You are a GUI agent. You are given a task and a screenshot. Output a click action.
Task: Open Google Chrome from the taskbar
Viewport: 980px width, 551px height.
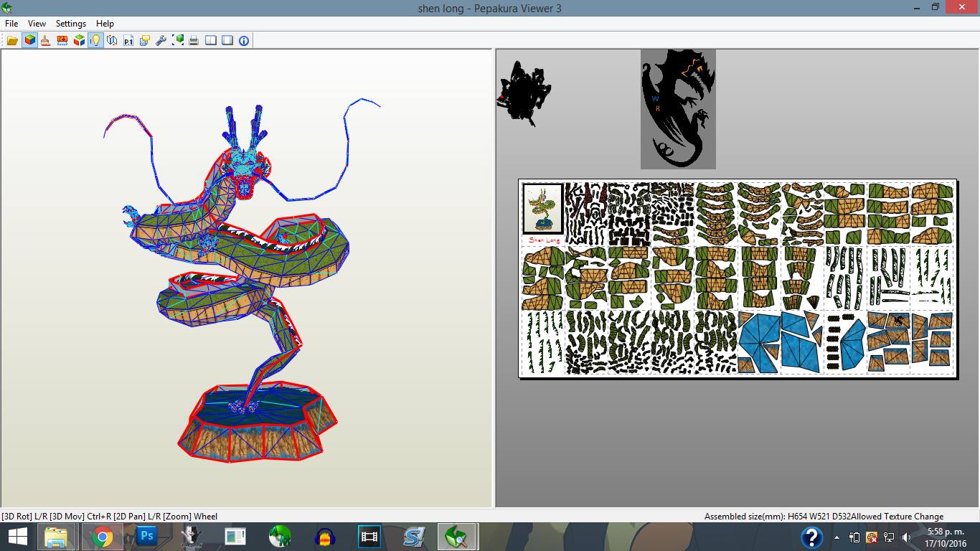[x=102, y=537]
